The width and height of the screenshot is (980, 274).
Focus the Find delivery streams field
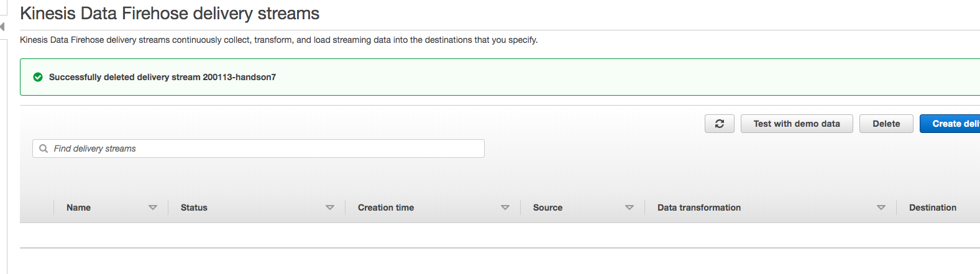click(x=259, y=148)
